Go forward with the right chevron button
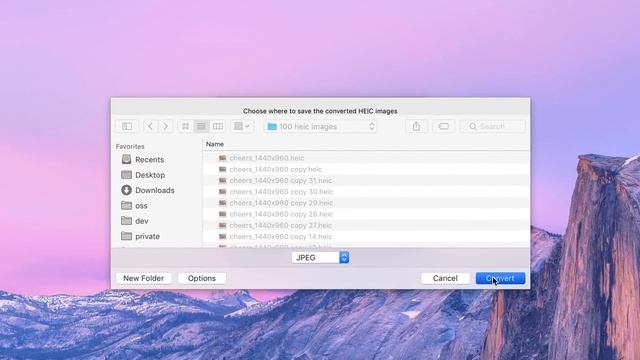This screenshot has height=360, width=640. pyautogui.click(x=165, y=127)
